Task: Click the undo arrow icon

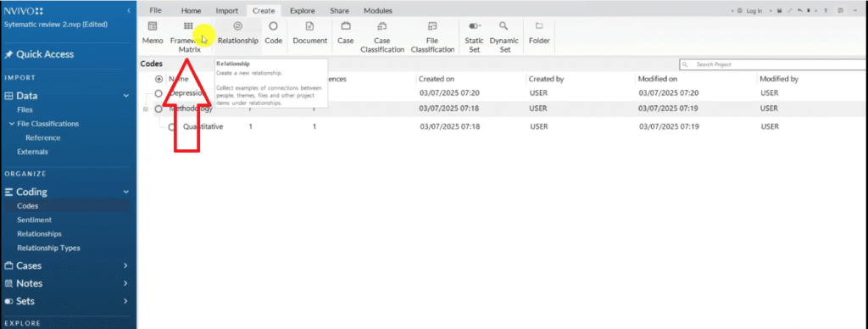Action: 800,10
